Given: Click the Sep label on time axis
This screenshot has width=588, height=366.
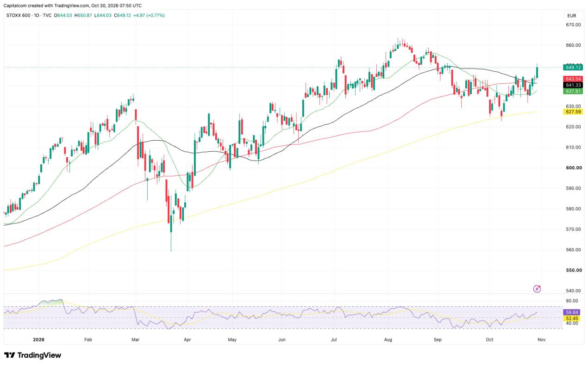Looking at the screenshot, I should pyautogui.click(x=438, y=340).
